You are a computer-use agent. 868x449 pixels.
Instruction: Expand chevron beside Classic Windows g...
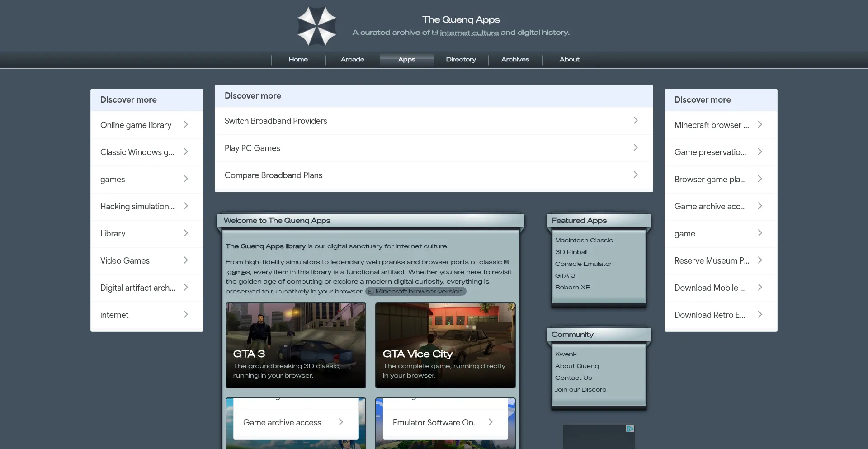pyautogui.click(x=186, y=151)
